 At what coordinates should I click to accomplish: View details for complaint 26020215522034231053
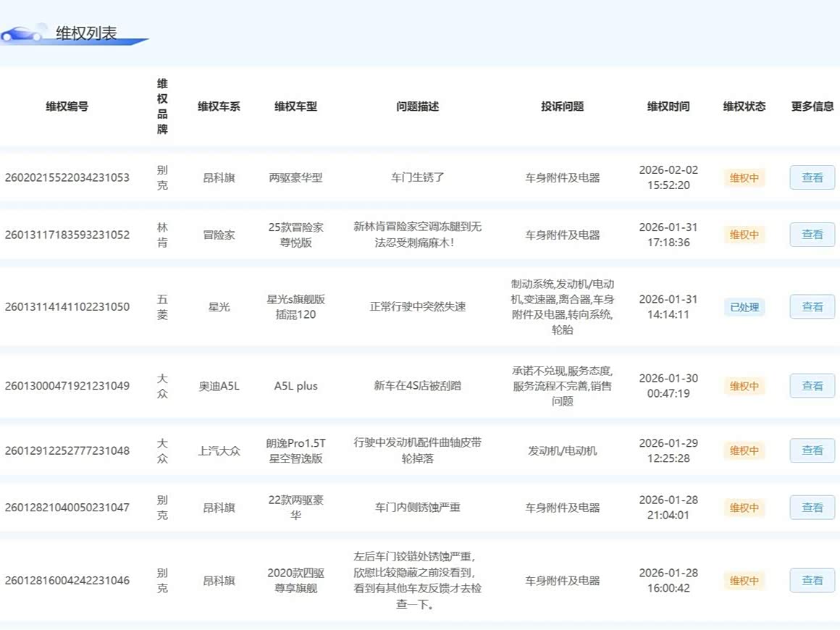[x=812, y=177]
